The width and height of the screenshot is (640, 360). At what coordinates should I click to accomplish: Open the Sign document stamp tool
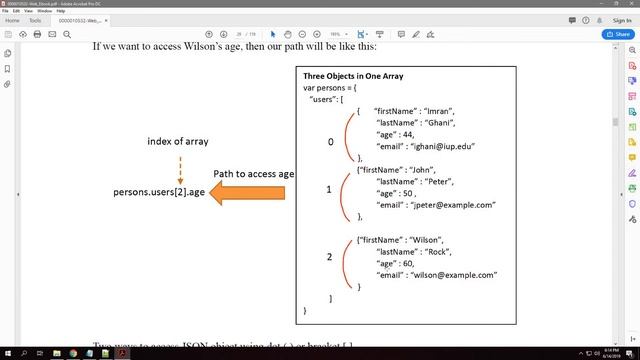point(430,34)
